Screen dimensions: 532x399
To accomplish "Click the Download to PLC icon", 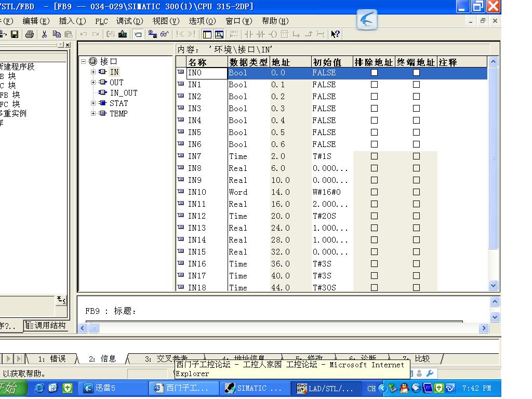I will click(x=123, y=34).
